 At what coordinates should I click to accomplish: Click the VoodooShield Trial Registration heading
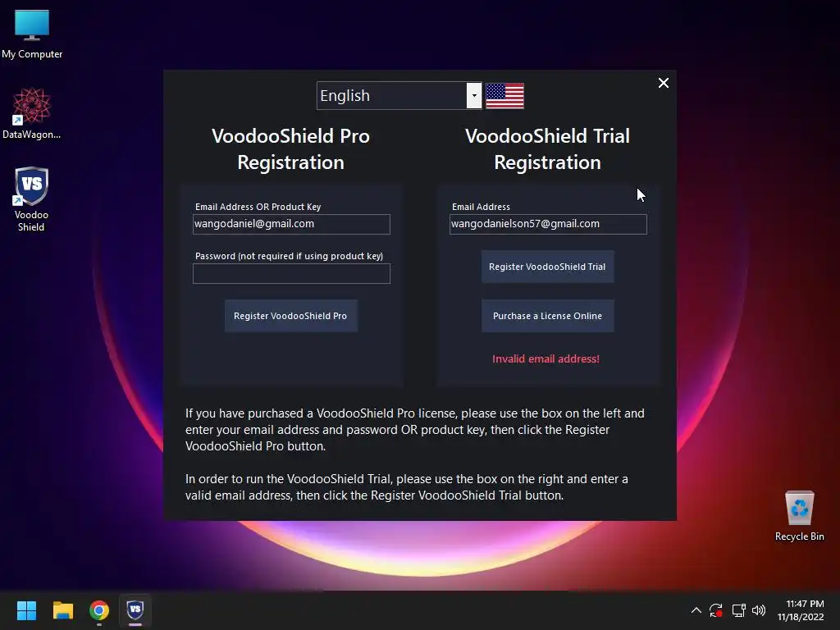pos(547,149)
